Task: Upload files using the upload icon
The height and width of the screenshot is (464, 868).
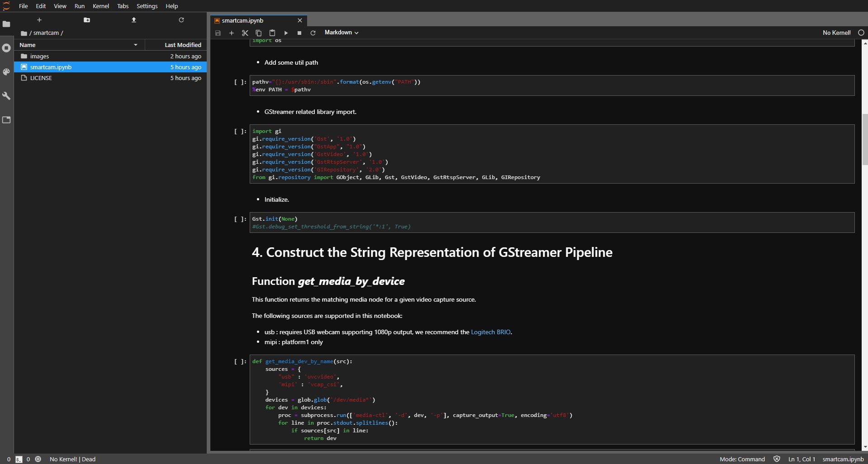Action: (134, 20)
